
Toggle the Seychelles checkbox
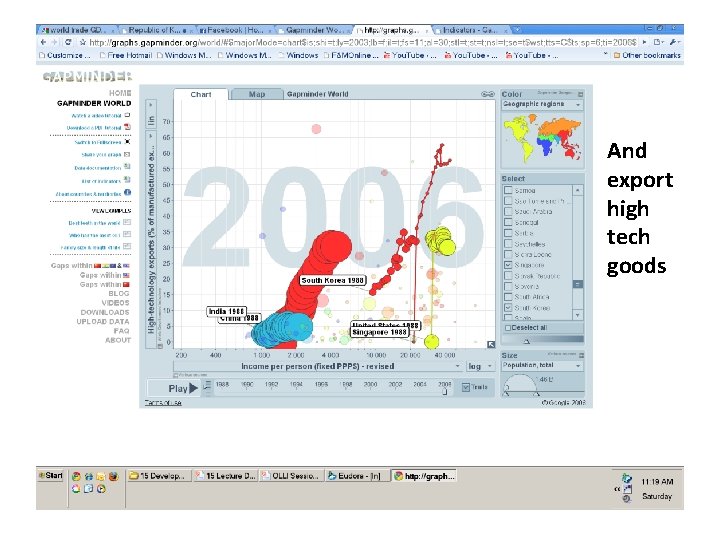[x=508, y=244]
